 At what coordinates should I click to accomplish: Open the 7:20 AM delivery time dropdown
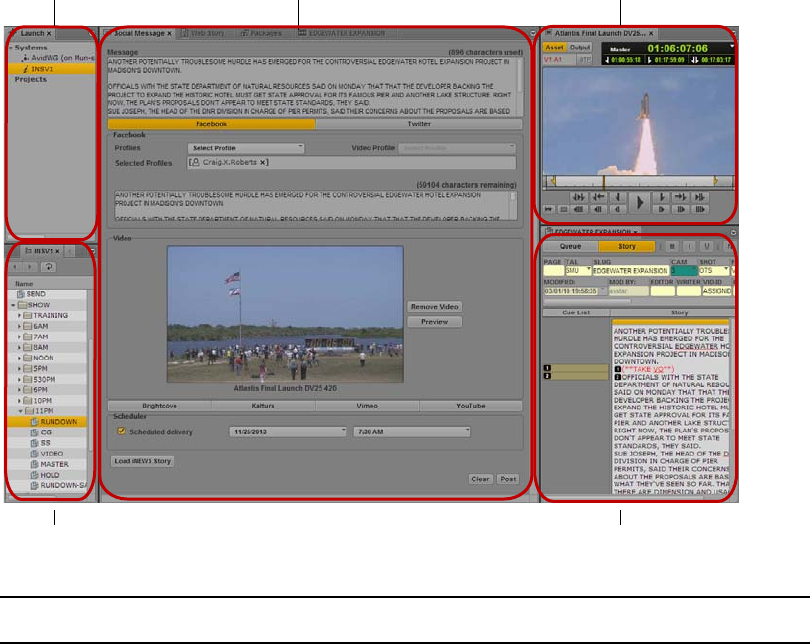412,431
